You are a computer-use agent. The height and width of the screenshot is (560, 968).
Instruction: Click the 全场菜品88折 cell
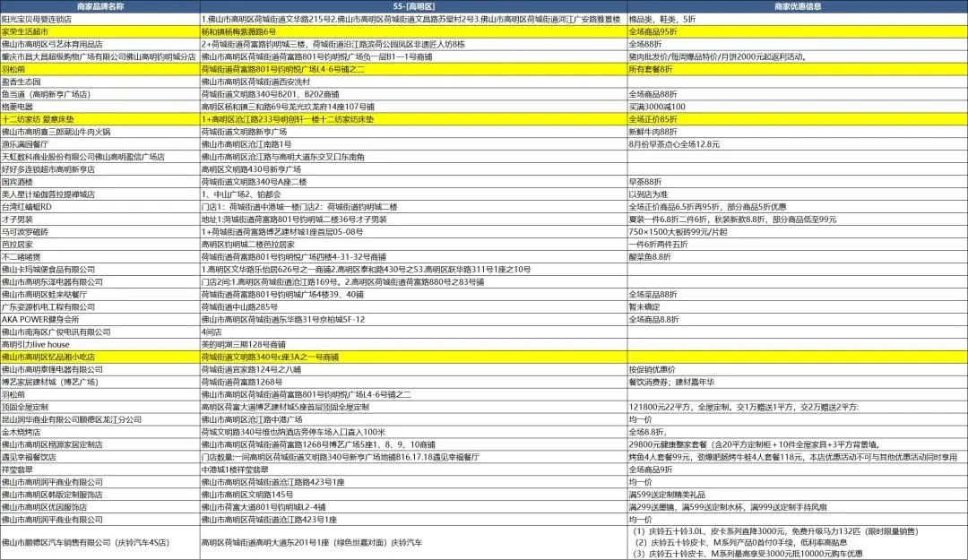[x=798, y=295]
